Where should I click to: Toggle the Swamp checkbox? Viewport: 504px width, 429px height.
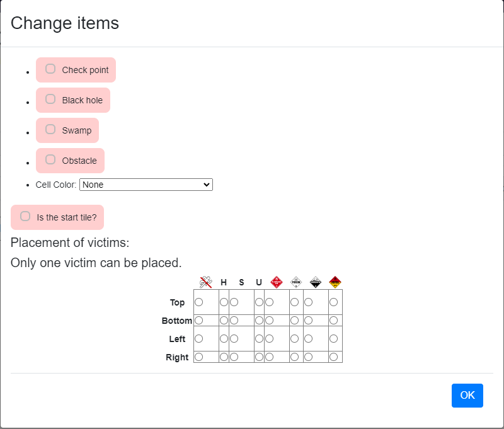pyautogui.click(x=50, y=129)
